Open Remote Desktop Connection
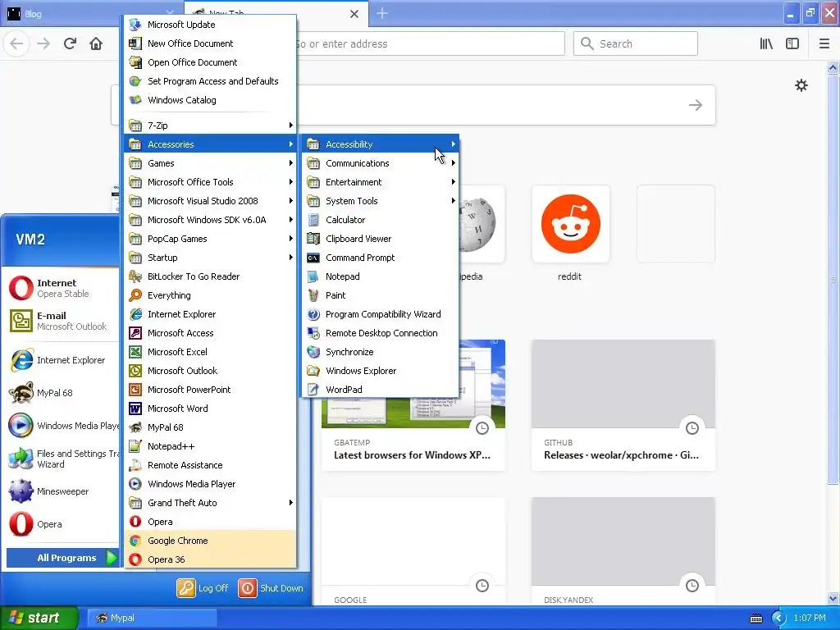Screen dimensions: 840x630 381,333
